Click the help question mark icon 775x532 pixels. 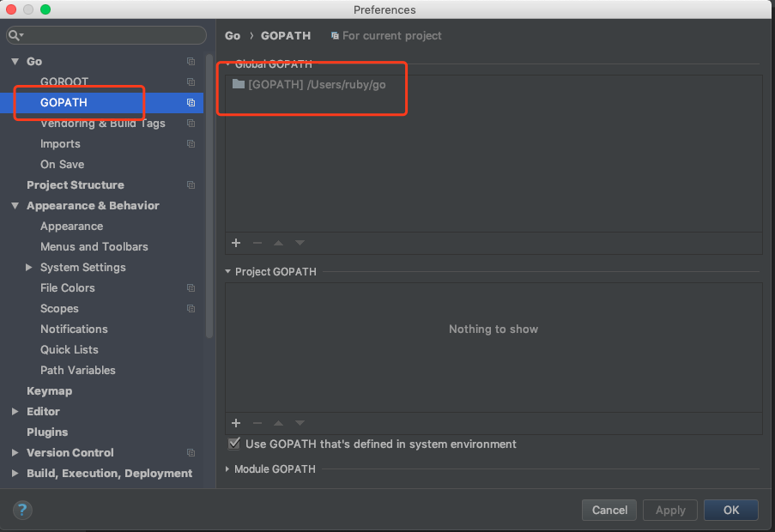22,510
